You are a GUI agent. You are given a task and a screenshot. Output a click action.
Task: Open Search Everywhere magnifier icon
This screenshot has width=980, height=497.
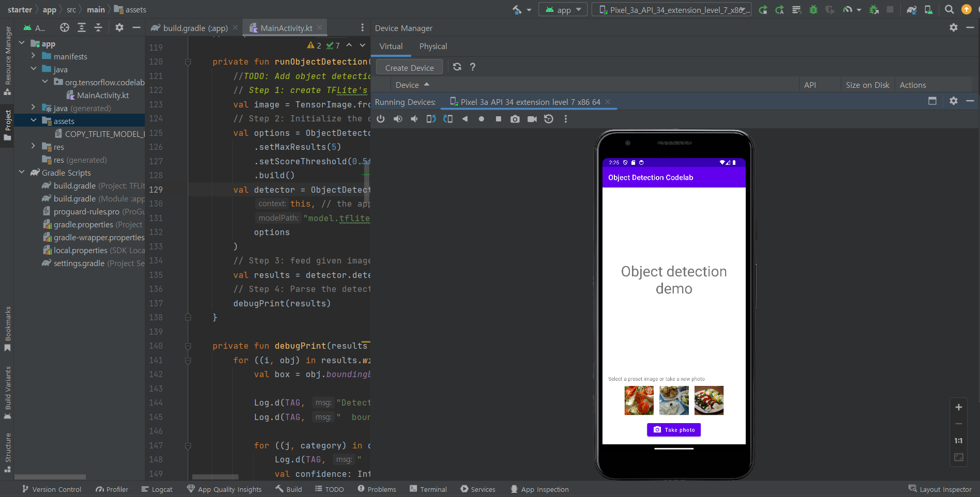tap(949, 10)
